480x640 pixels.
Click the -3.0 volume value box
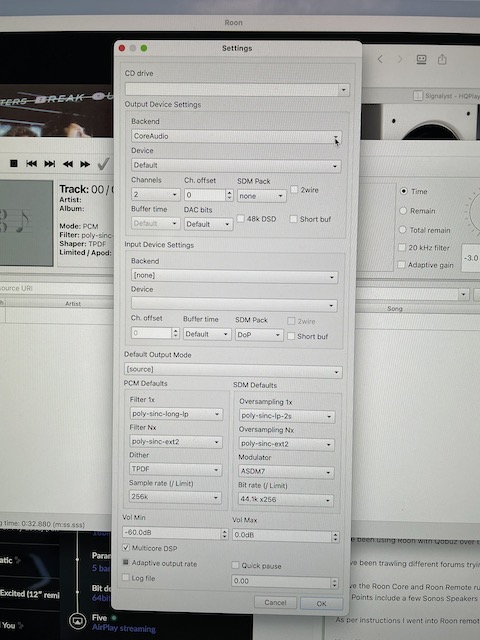(471, 258)
